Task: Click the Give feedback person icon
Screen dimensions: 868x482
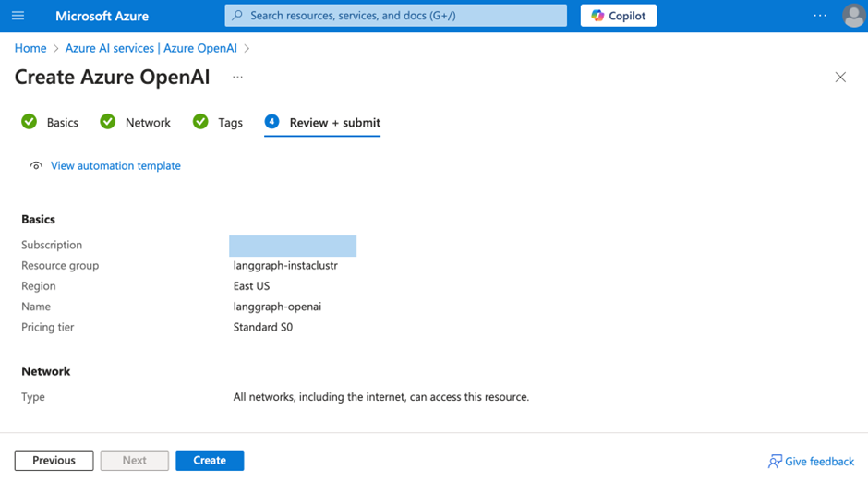Action: [x=775, y=462]
